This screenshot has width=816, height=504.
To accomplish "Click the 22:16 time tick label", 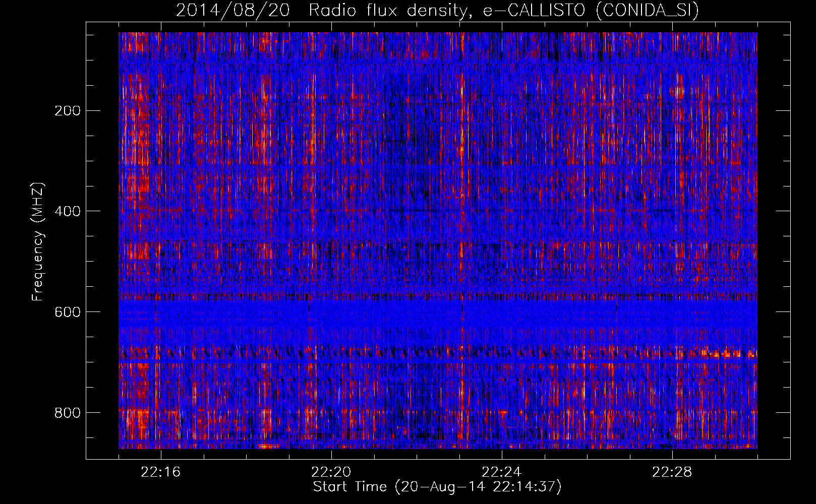I will [x=161, y=472].
